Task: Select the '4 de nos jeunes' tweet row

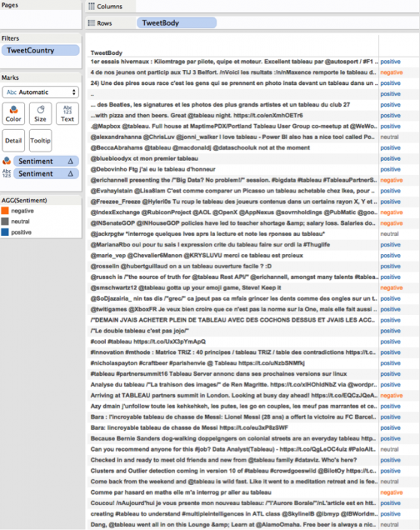Action: [233, 72]
